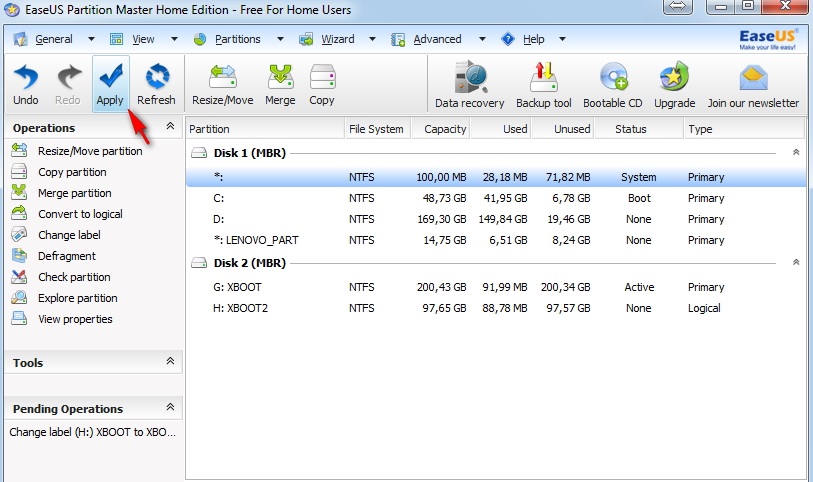Open the Data recovery tool
The image size is (813, 482).
470,85
